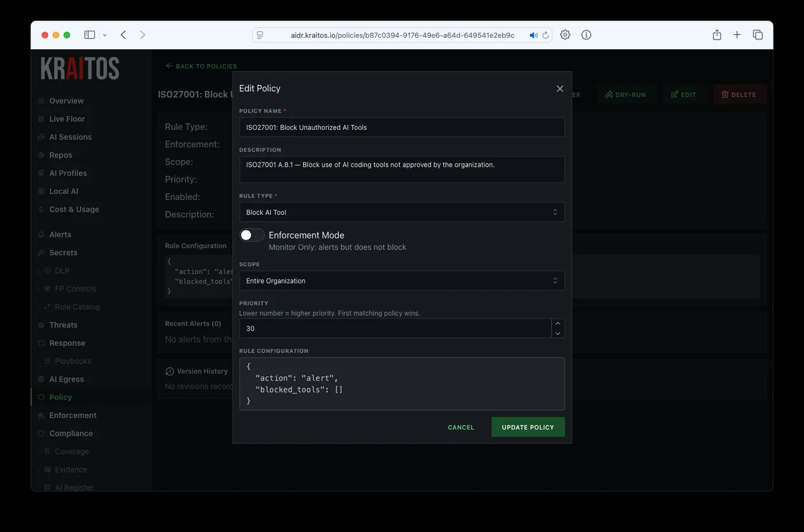The height and width of the screenshot is (532, 804).
Task: Click the Threats bug icon in sidebar
Action: point(41,325)
